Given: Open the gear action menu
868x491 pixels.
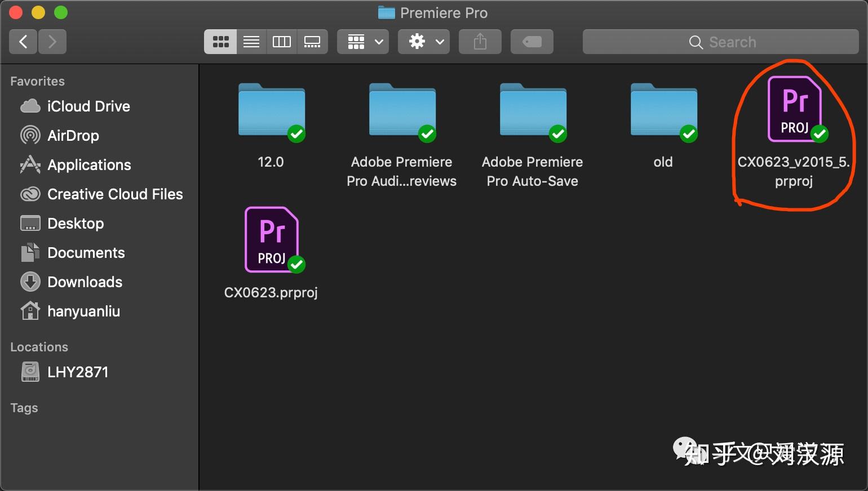Looking at the screenshot, I should (424, 42).
